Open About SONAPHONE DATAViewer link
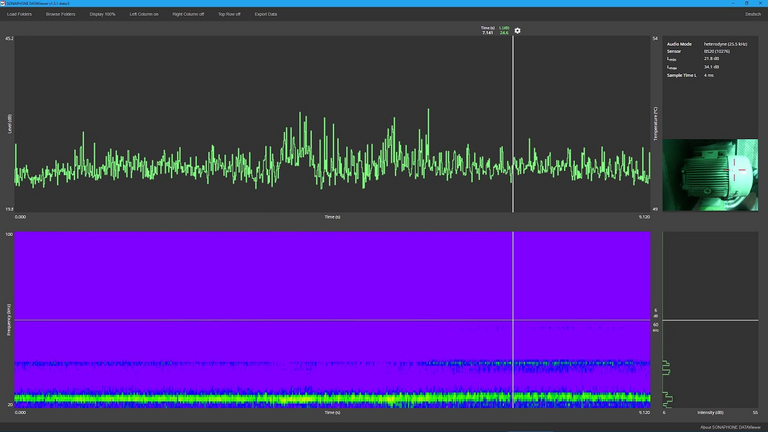Screen dimensions: 768x432 tap(730, 427)
